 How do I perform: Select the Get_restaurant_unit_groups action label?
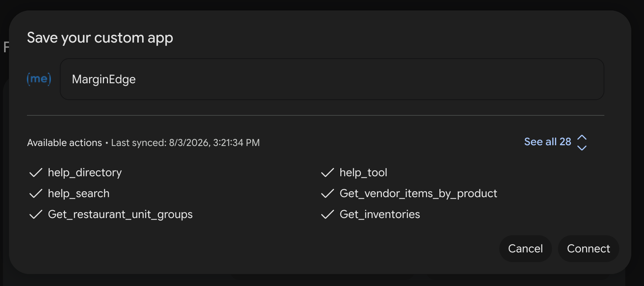(x=120, y=214)
